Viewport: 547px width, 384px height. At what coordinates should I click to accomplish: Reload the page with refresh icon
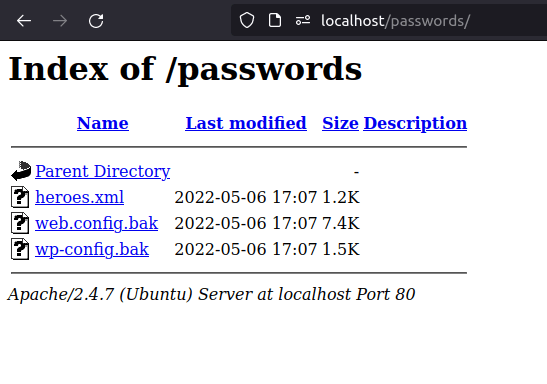pyautogui.click(x=96, y=21)
